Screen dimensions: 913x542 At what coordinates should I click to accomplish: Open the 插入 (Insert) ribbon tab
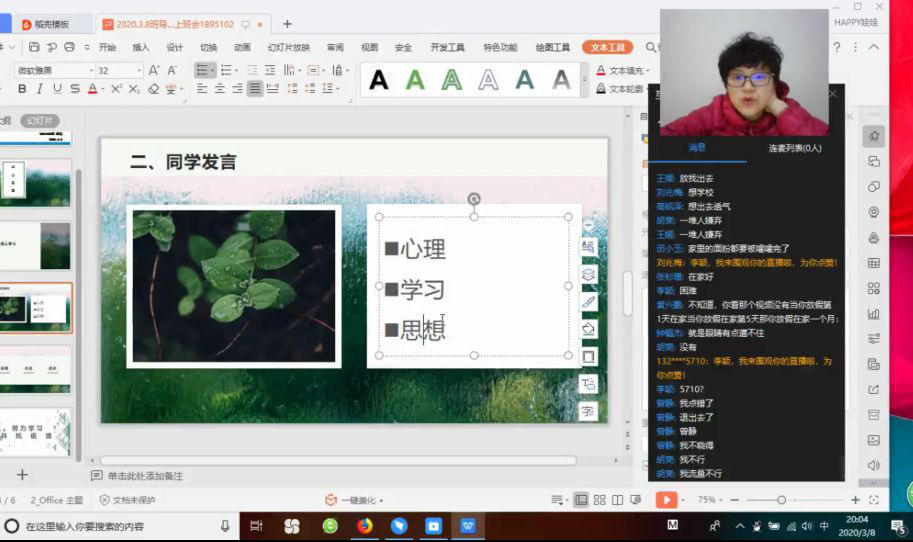(x=141, y=47)
